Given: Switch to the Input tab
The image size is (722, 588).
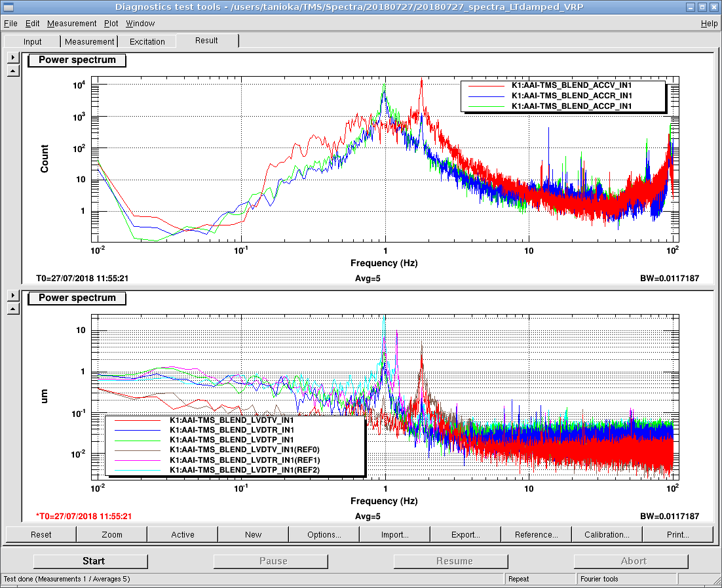Looking at the screenshot, I should click(x=33, y=41).
